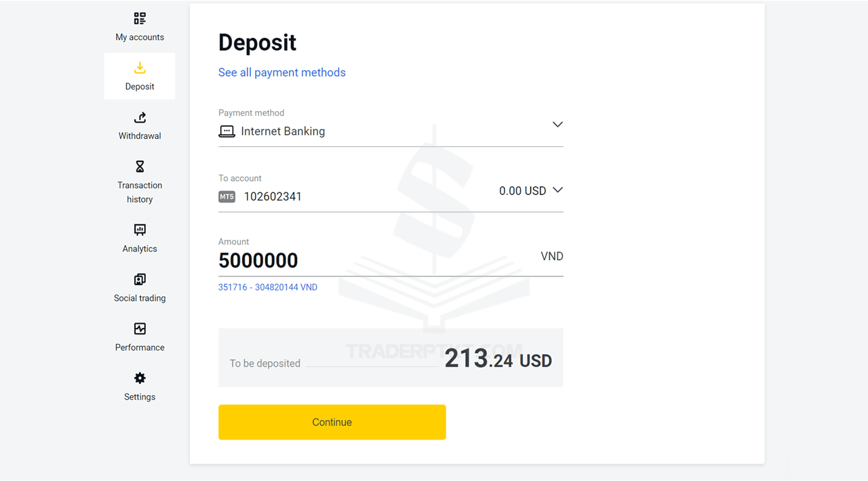868x481 pixels.
Task: Expand the Payment method dropdown arrow
Action: (557, 125)
